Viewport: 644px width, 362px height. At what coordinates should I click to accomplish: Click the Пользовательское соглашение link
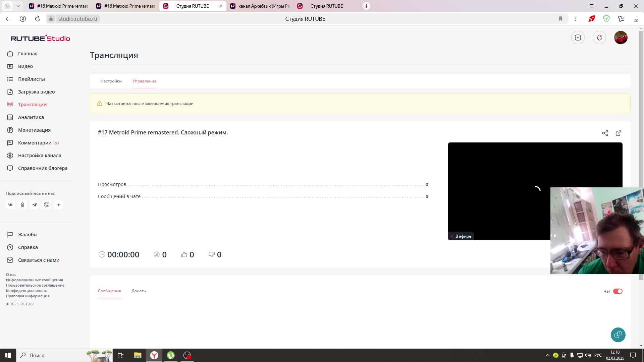[35, 285]
